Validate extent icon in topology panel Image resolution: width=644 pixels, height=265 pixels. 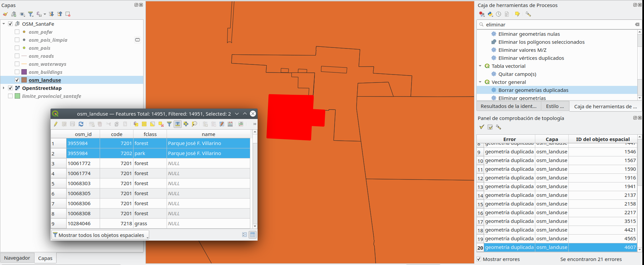[490, 127]
